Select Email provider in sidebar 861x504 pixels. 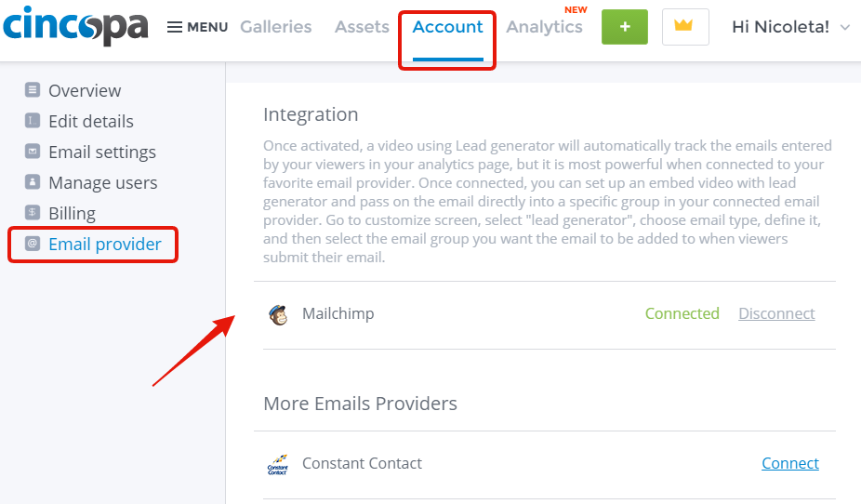[93, 244]
